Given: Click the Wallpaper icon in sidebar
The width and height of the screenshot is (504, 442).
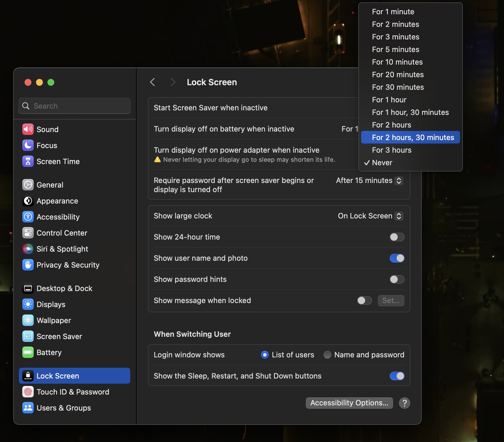Looking at the screenshot, I should click(28, 320).
